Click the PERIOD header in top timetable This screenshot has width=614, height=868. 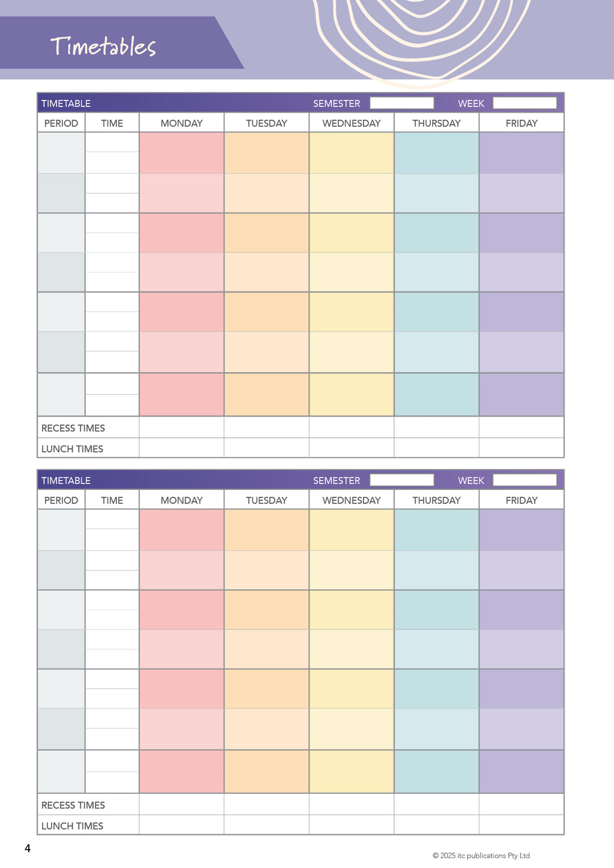[x=61, y=123]
